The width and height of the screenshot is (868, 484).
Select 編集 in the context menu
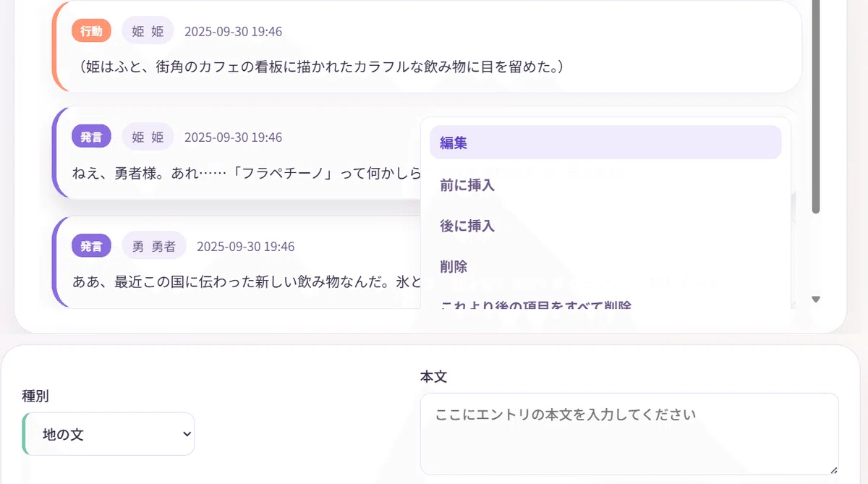point(605,143)
